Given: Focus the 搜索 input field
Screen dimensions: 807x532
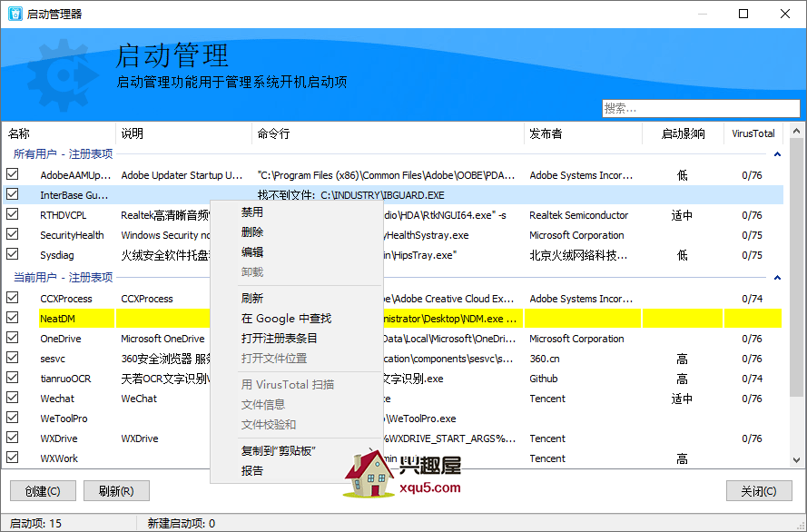Looking at the screenshot, I should [701, 109].
